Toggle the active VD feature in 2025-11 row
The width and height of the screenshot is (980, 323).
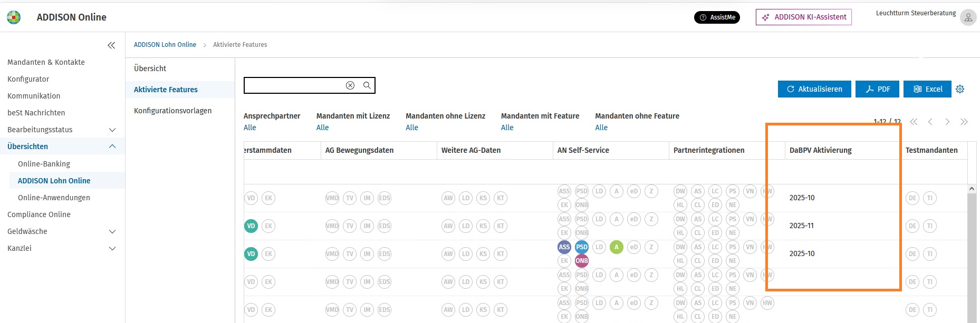(x=251, y=226)
